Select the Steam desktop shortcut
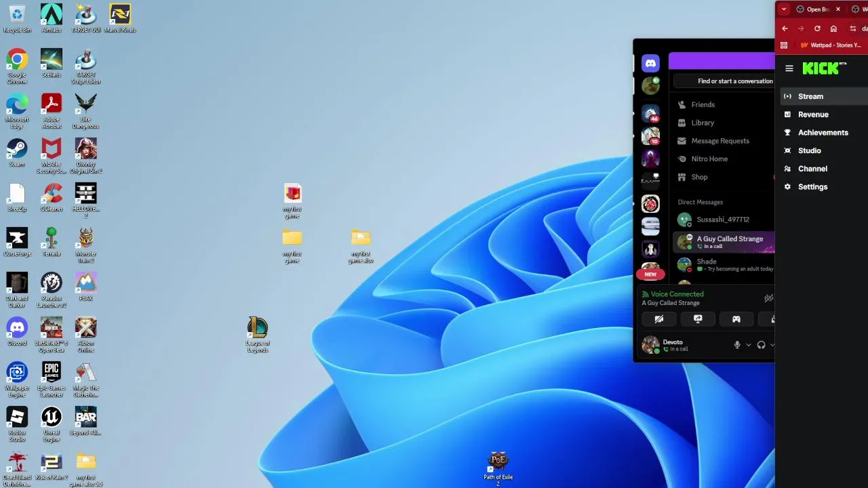The image size is (868, 488). (17, 152)
